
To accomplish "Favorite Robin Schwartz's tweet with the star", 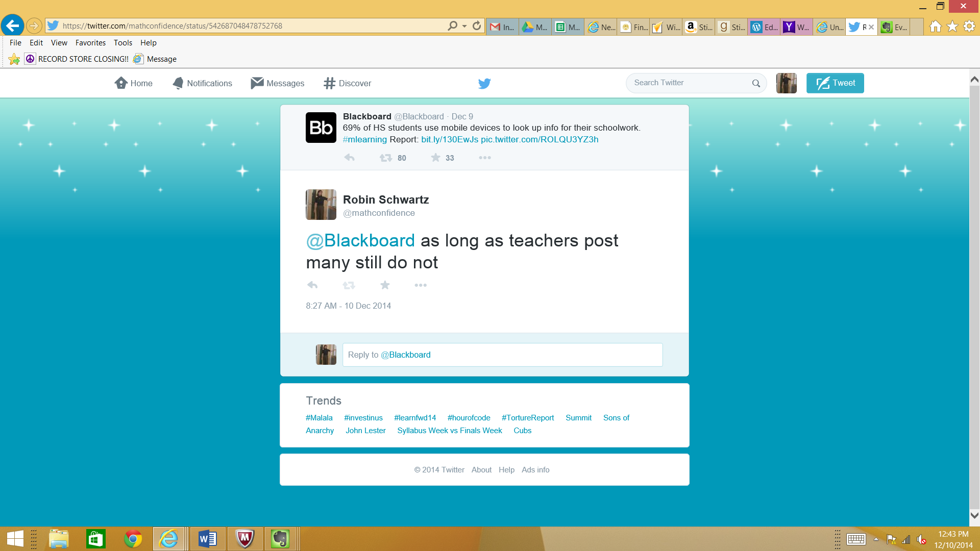I will (x=385, y=285).
